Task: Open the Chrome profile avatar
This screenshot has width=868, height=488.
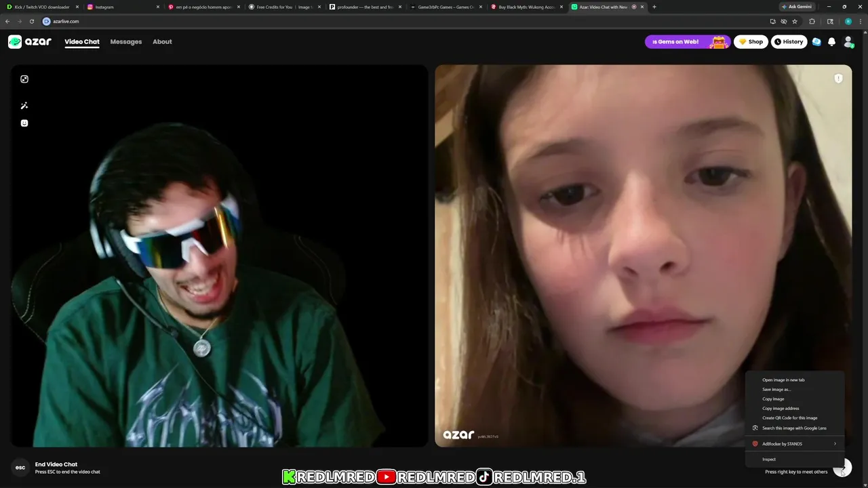Action: tap(848, 21)
